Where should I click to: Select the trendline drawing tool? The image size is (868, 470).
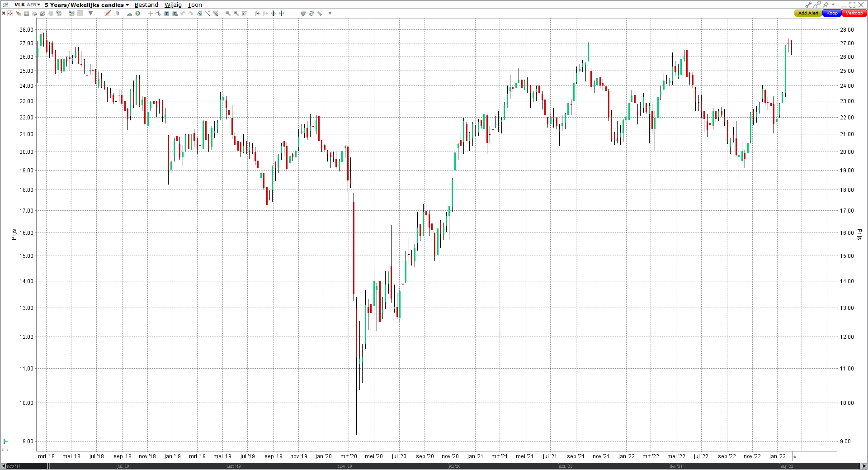coord(208,13)
